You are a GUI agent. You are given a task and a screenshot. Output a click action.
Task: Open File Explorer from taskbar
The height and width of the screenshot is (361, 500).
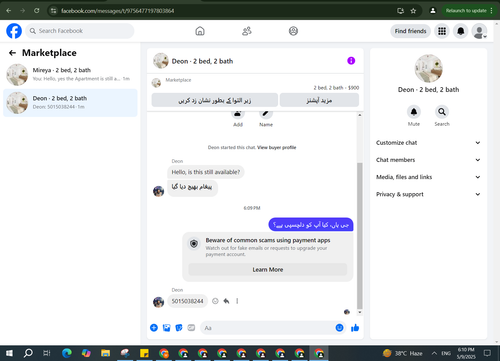(x=105, y=353)
